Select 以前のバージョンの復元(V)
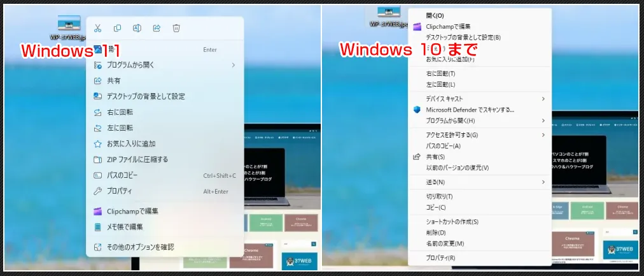The image size is (644, 276). [x=457, y=168]
